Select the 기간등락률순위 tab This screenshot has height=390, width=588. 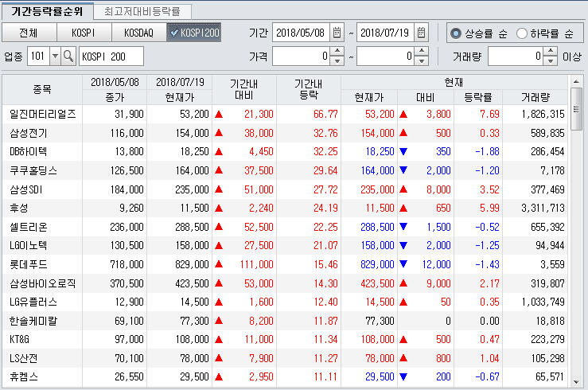pyautogui.click(x=46, y=11)
